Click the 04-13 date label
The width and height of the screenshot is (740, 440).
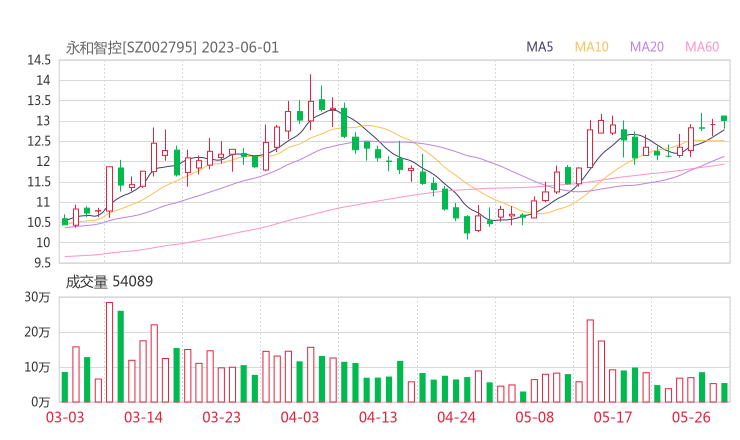tap(378, 417)
